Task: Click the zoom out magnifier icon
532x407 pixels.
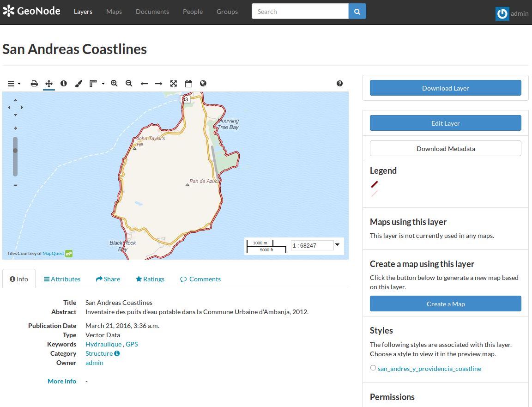Action: (x=129, y=84)
